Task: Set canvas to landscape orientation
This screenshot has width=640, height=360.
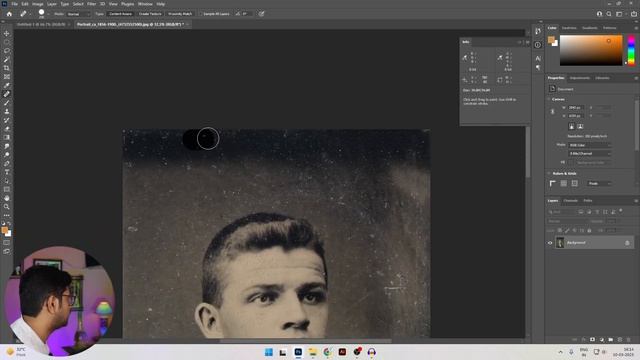Action: [580, 127]
